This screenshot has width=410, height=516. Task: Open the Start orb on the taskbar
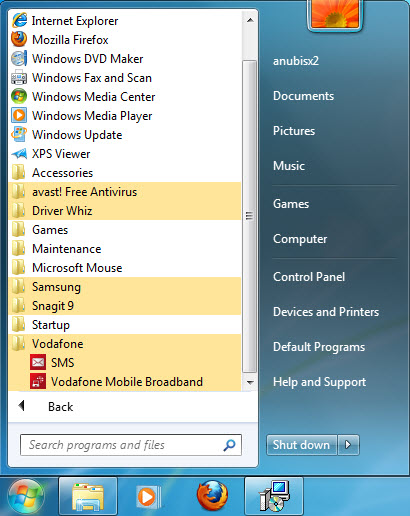26,497
